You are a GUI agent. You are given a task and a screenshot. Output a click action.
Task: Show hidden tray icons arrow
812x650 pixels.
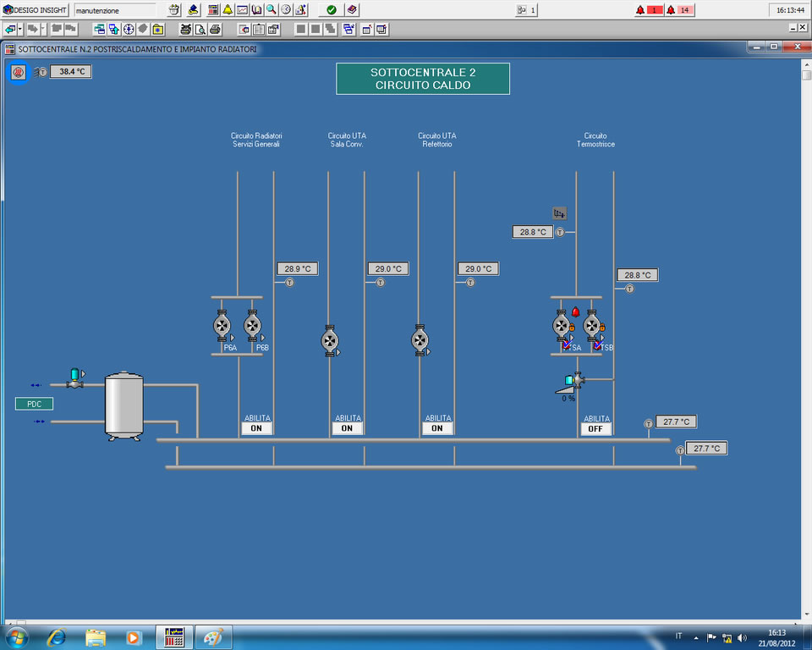(696, 638)
